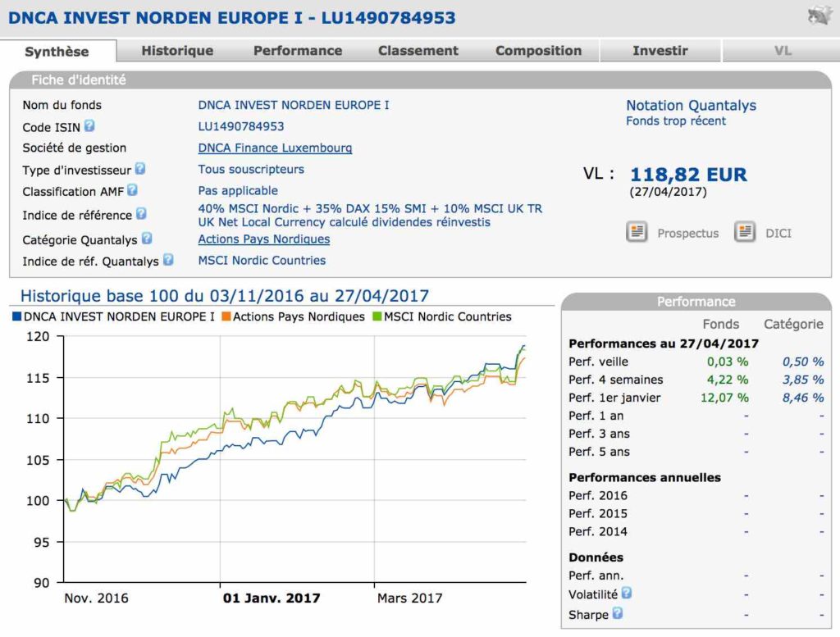Click blue legend swatch for DNCA INVEST NORDEN EUROPE I

[16, 316]
